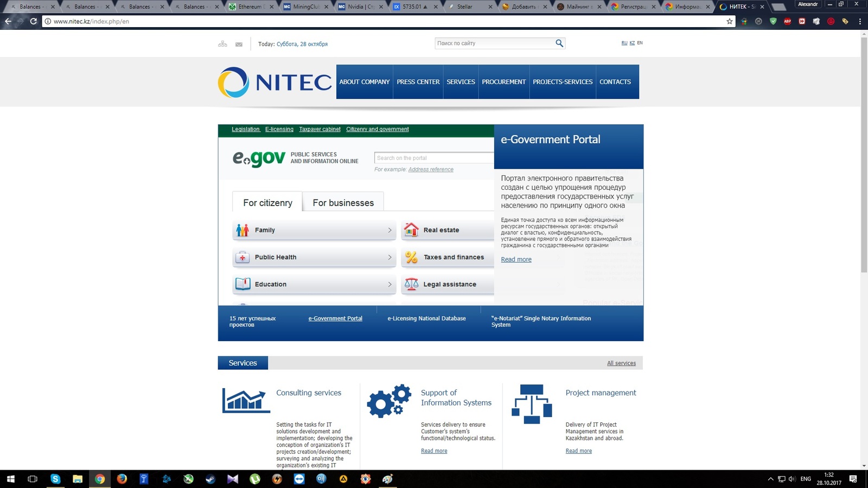Switch site language to RU
This screenshot has width=868, height=488.
pyautogui.click(x=624, y=43)
